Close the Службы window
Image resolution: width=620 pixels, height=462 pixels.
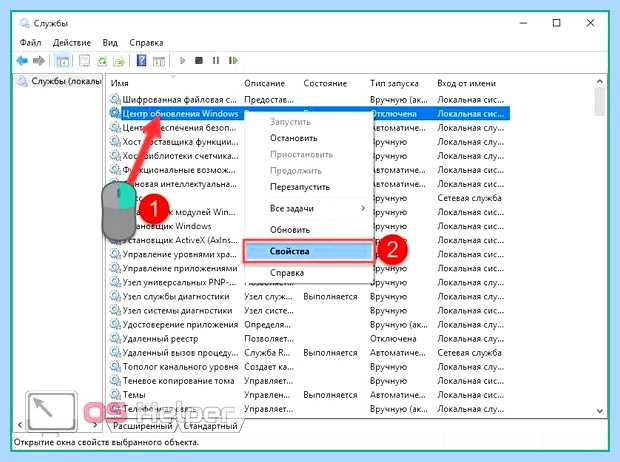click(590, 23)
